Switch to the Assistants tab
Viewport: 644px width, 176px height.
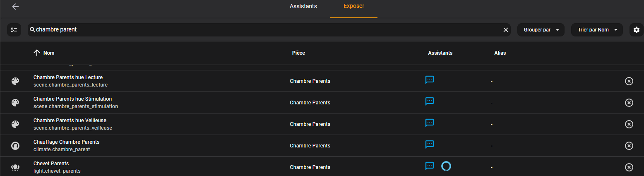tap(303, 7)
